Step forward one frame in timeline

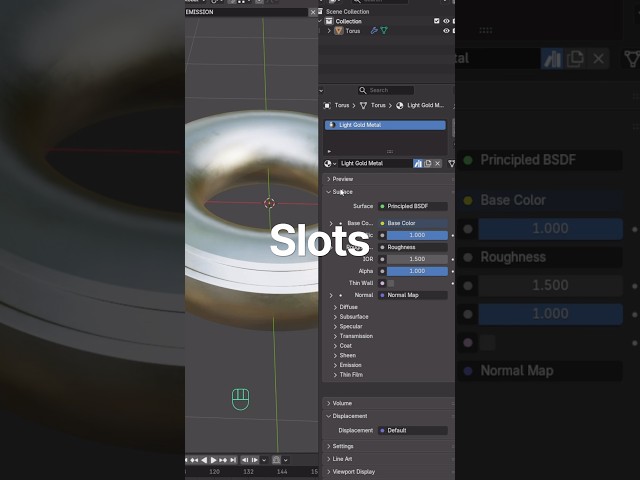(255, 460)
